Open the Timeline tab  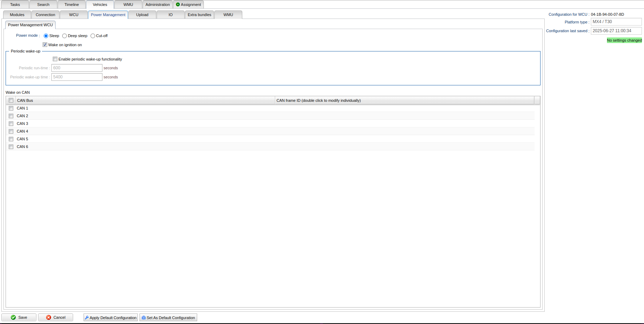[72, 5]
